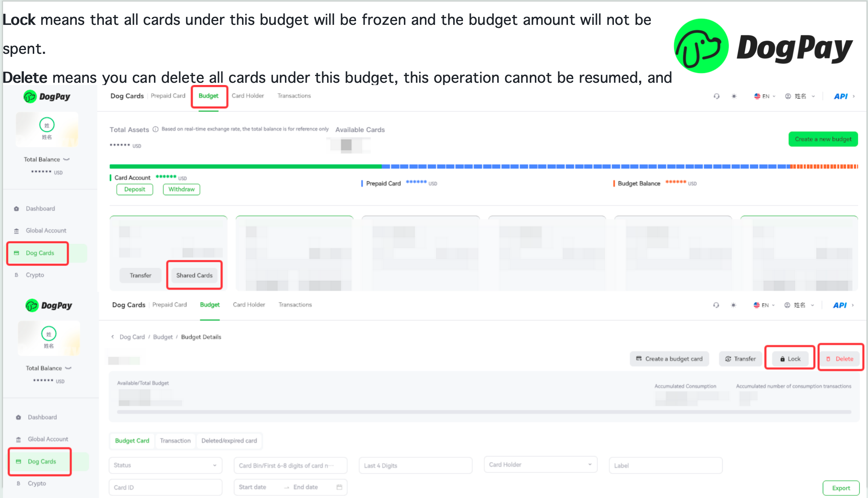868x498 pixels.
Task: Open support via headset icon in lower header
Action: 716,305
